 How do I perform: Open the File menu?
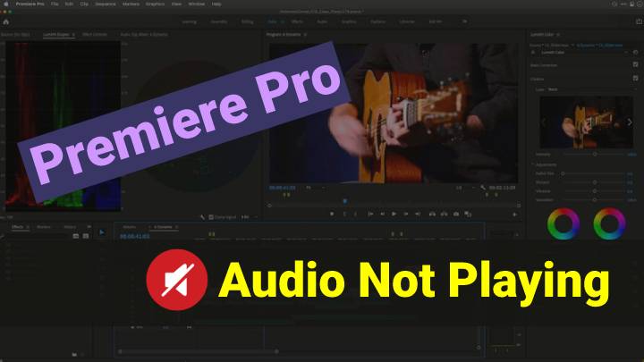click(55, 4)
